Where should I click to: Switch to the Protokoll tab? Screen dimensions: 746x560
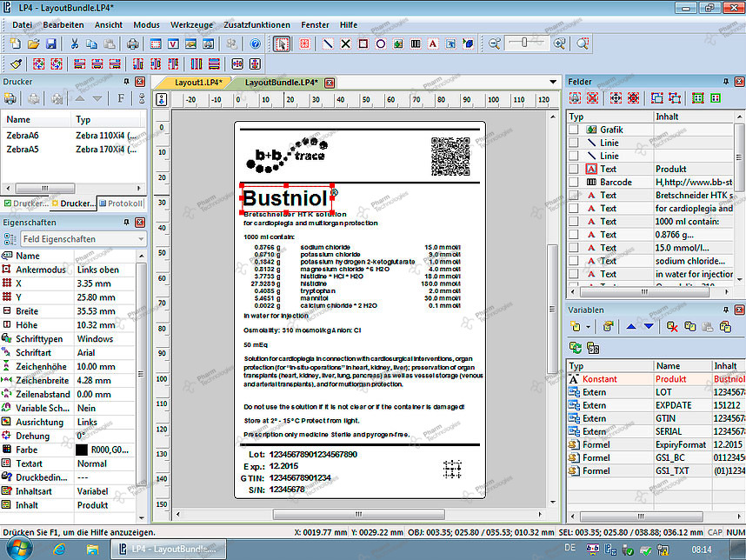(121, 203)
